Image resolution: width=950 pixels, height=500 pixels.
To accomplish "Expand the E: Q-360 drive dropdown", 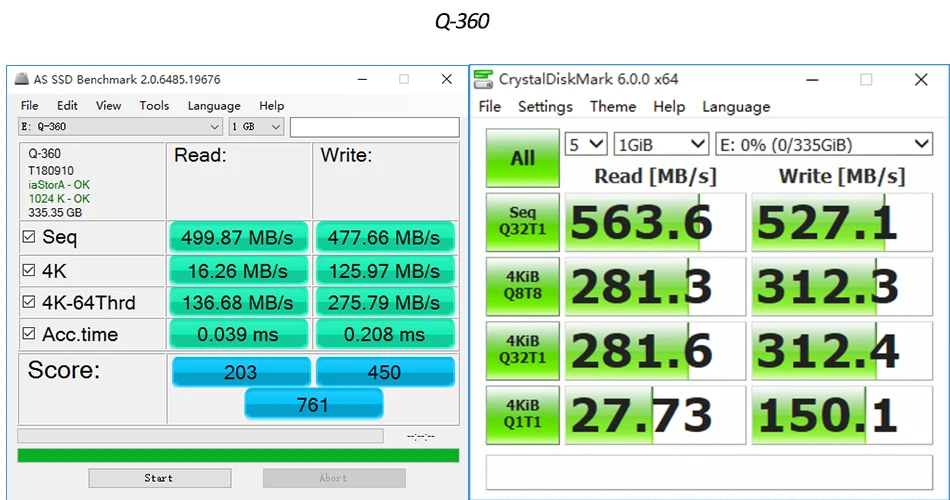I will click(x=120, y=127).
